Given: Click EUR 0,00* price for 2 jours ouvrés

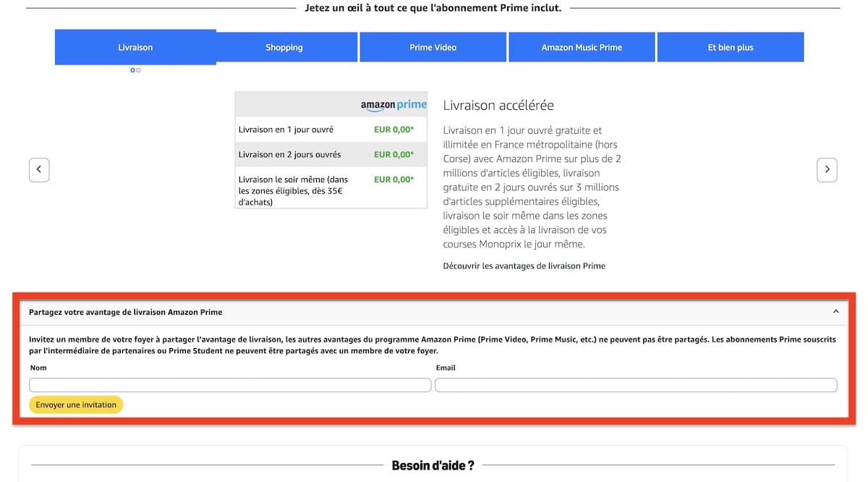Looking at the screenshot, I should tap(393, 154).
